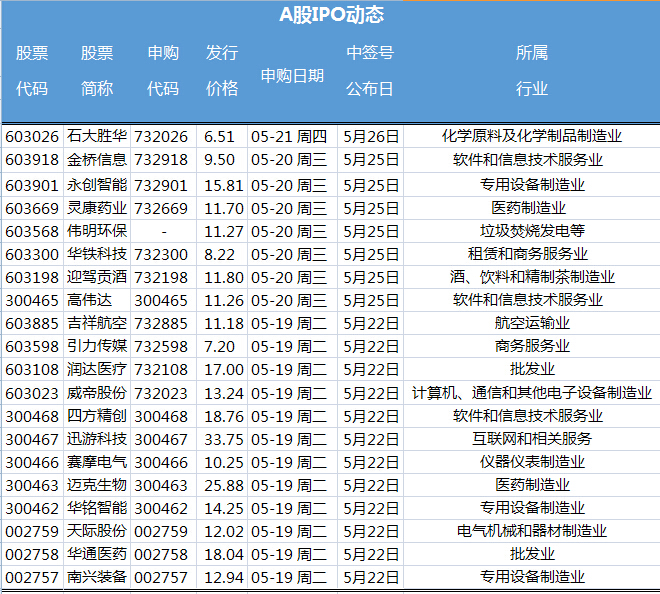Click stock code 603669

pyautogui.click(x=32, y=208)
